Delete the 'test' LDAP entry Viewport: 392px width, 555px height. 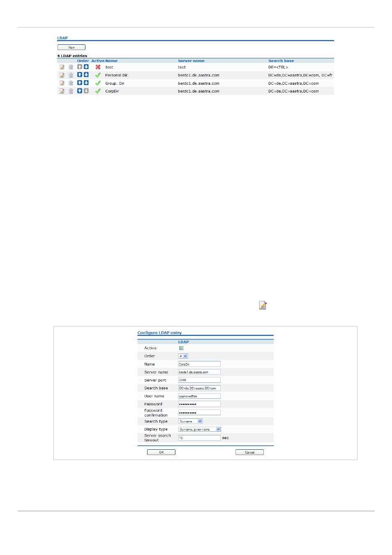coord(71,67)
